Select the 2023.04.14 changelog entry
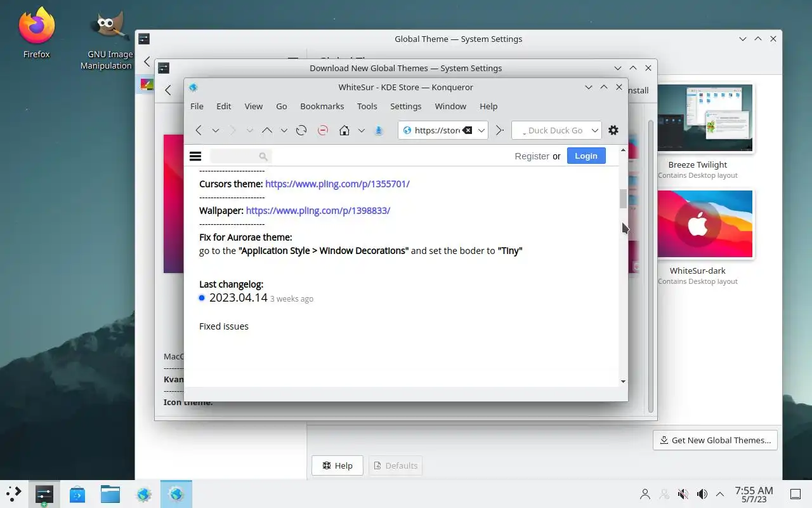 pos(239,297)
